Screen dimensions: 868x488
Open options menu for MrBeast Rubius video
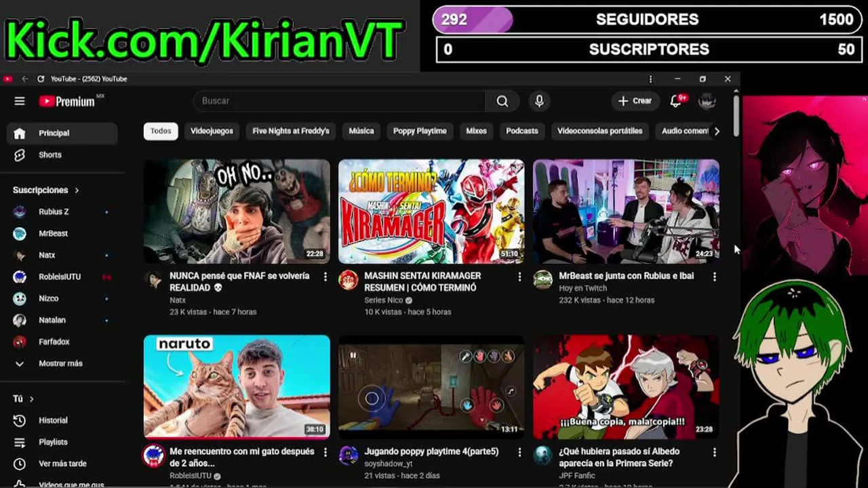714,277
